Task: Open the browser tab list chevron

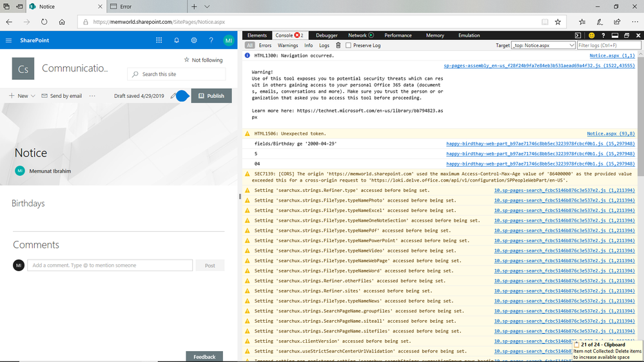Action: (x=207, y=6)
